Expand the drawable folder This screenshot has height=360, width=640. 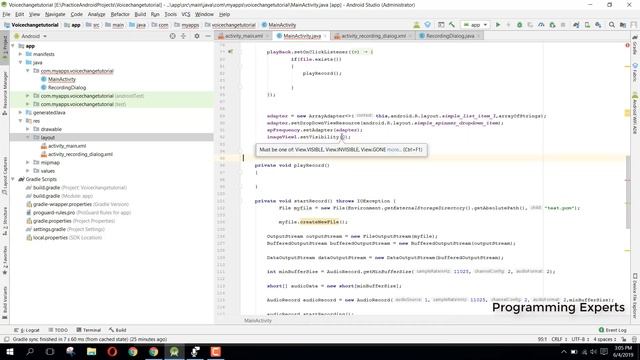tap(28, 129)
